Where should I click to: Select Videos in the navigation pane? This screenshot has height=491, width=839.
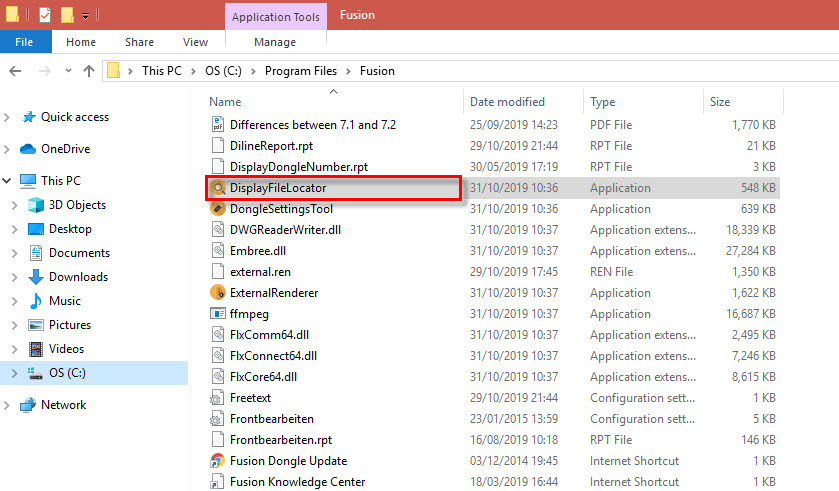pos(66,349)
